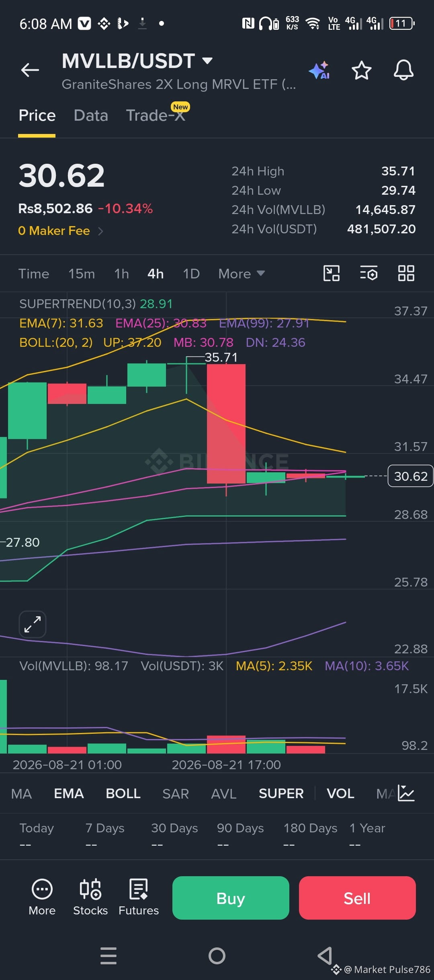Viewport: 434px width, 980px height.
Task: Select the 4h interval
Action: (x=156, y=274)
